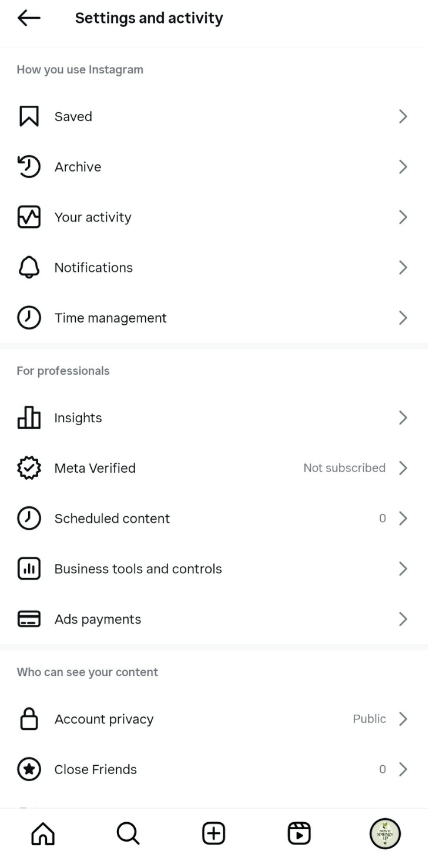
Task: Open the Home feed tab
Action: coord(43,833)
